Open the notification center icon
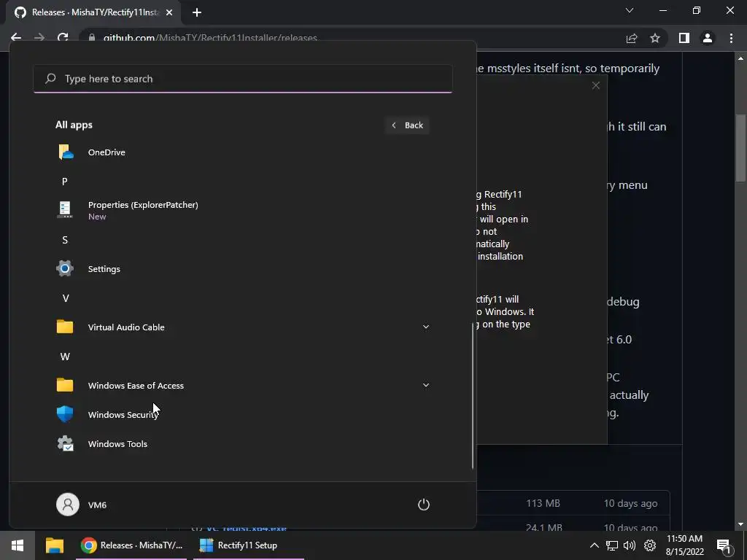Image resolution: width=747 pixels, height=560 pixels. [x=724, y=546]
